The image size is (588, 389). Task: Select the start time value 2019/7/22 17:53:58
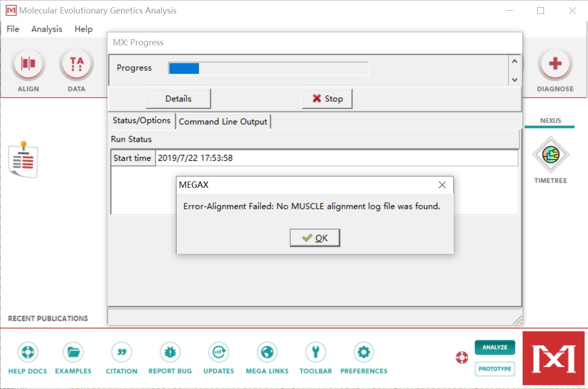click(x=195, y=158)
